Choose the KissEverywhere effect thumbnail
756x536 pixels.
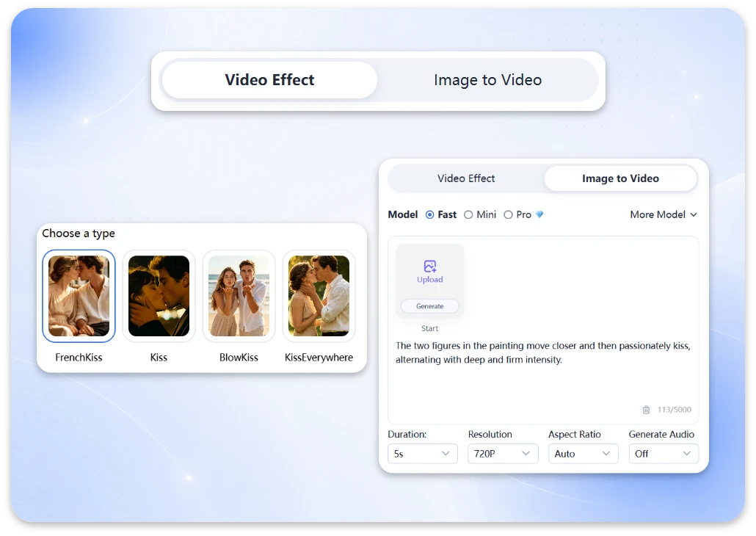[x=319, y=296]
